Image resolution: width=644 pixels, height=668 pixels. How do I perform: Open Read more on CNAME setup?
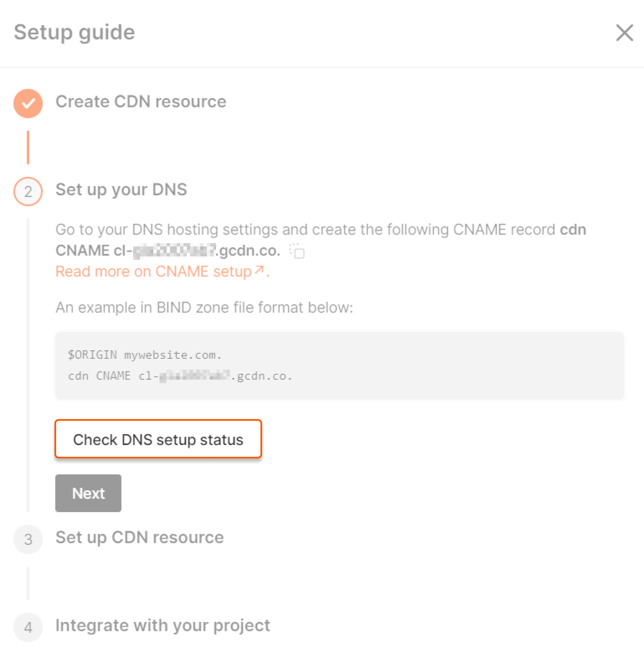click(153, 272)
